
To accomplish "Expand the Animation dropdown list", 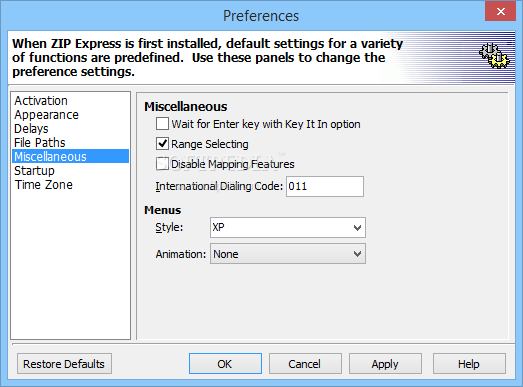I will coord(288,254).
